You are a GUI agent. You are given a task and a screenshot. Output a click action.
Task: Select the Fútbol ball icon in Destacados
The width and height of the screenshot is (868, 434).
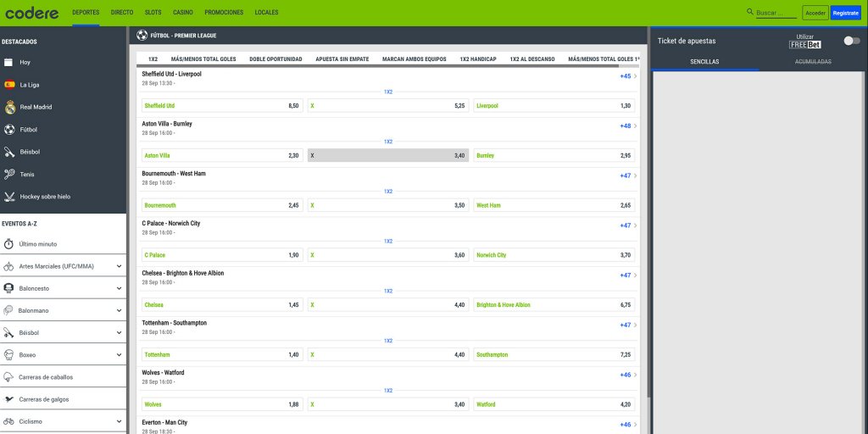[x=9, y=130]
